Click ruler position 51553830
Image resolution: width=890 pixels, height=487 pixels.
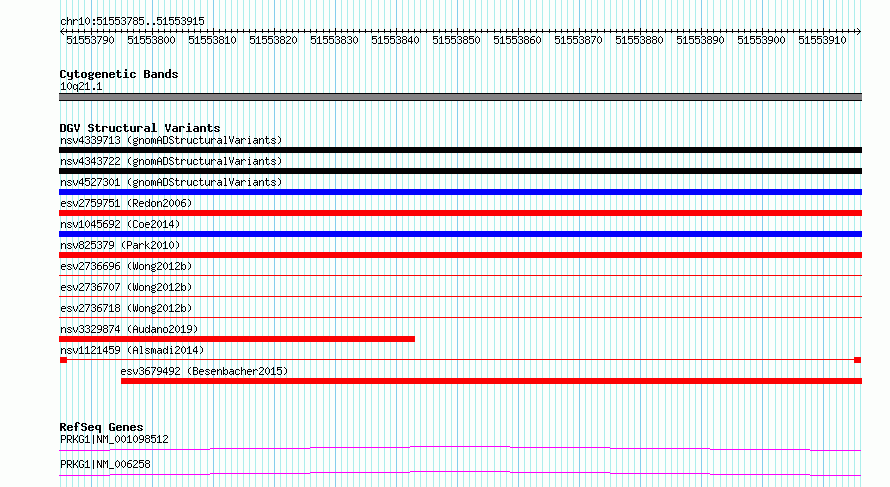tap(334, 40)
